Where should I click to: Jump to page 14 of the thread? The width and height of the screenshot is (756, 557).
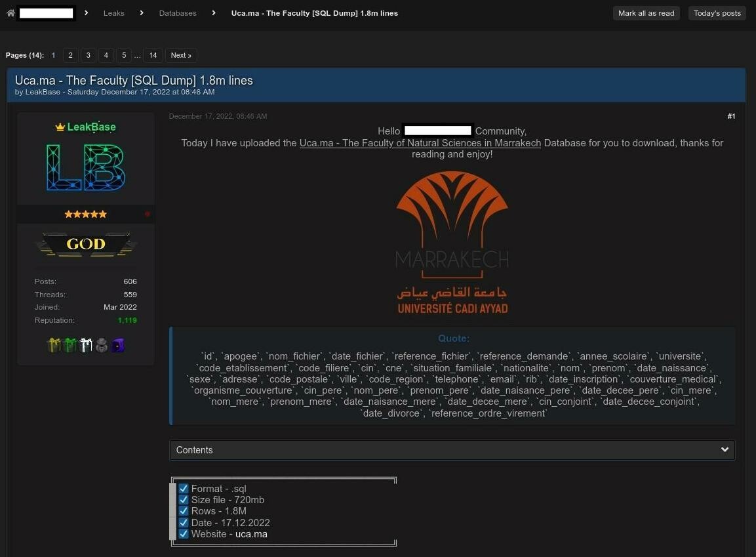pos(153,55)
